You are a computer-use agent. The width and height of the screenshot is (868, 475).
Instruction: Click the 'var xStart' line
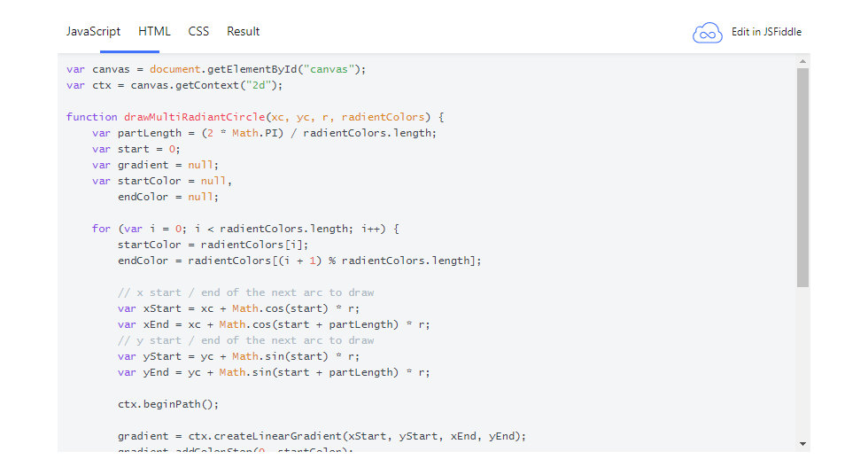(x=238, y=308)
